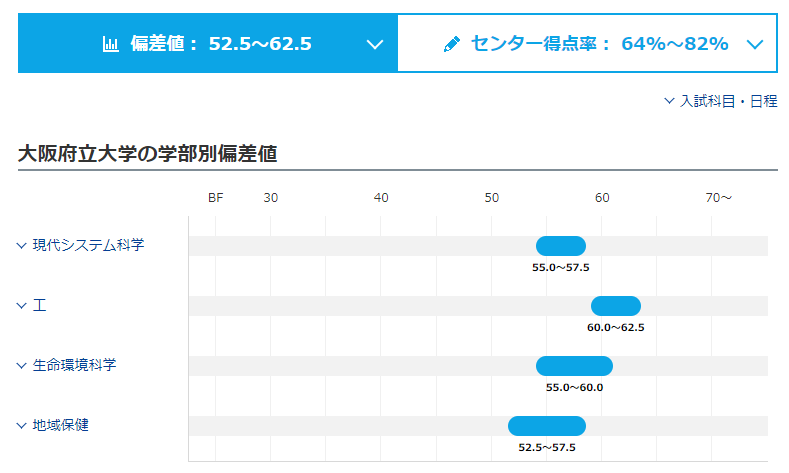Click the bar chart icon beside 偏差値
789x473 pixels.
(110, 44)
